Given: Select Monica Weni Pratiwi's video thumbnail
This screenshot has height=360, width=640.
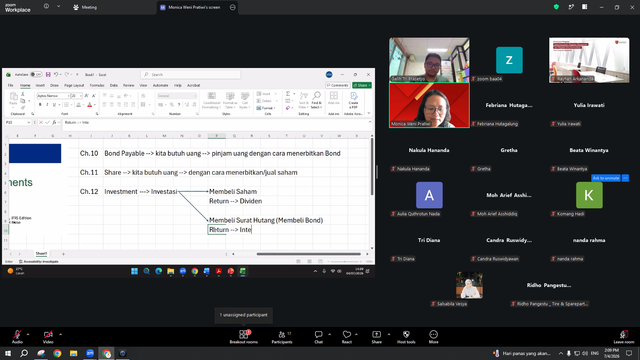Looking at the screenshot, I should (x=429, y=105).
